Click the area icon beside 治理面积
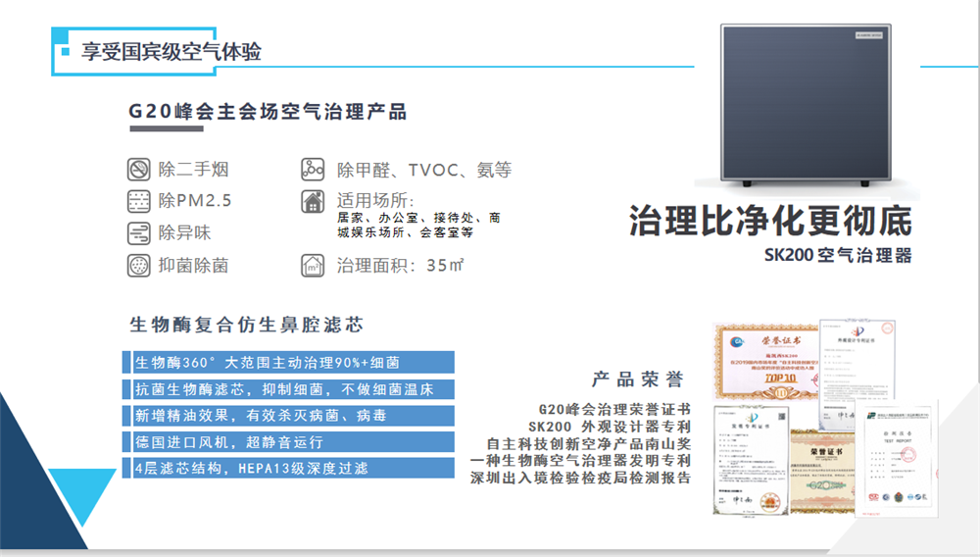Screen dimensions: 980x557 point(313,266)
